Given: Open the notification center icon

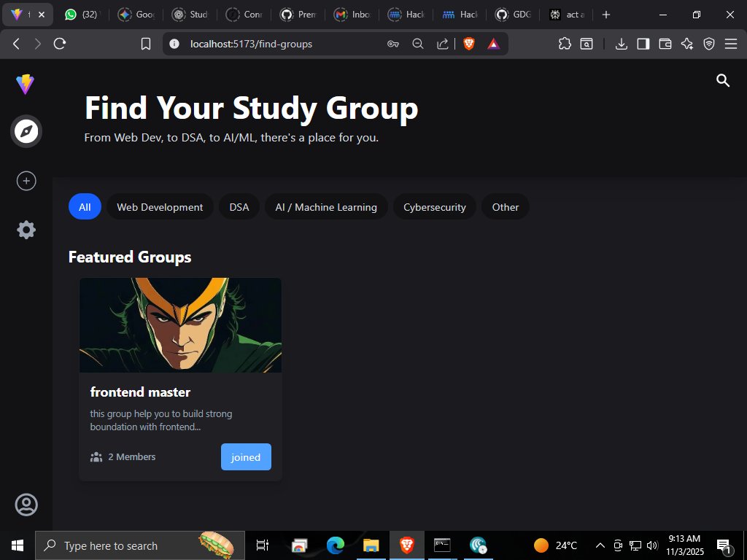Looking at the screenshot, I should pyautogui.click(x=724, y=545).
